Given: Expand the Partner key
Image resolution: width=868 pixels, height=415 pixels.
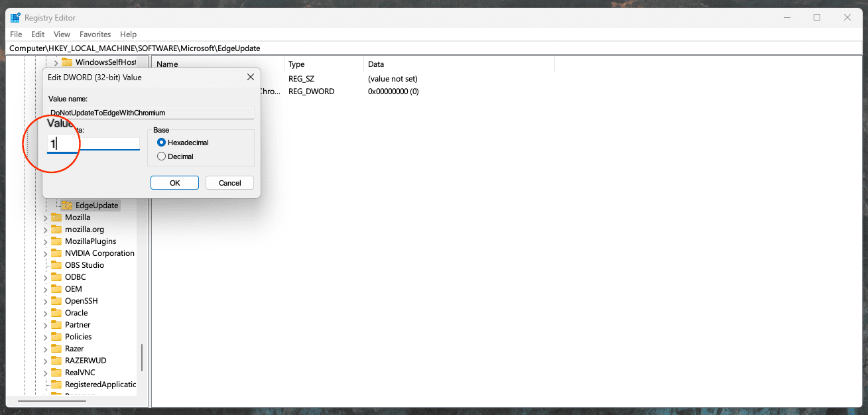Looking at the screenshot, I should pos(46,325).
